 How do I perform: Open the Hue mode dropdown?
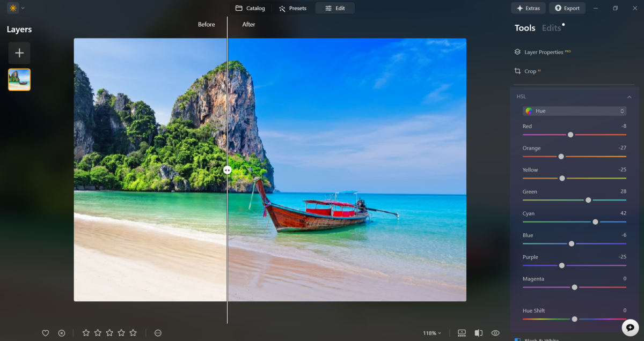click(x=574, y=111)
